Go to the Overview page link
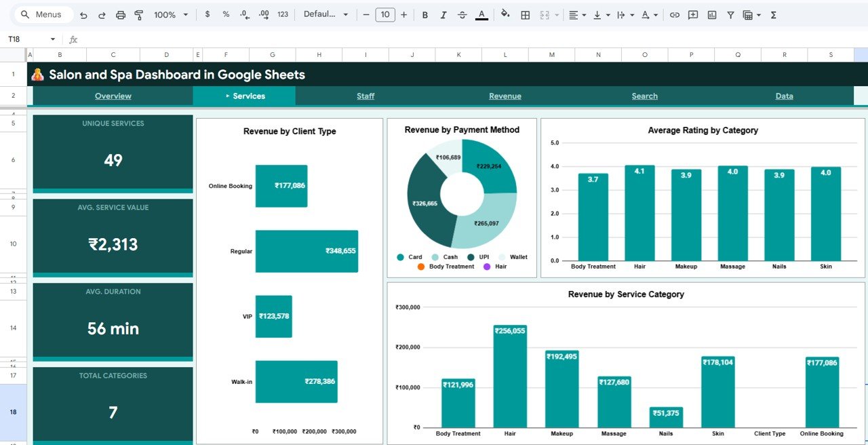 [x=113, y=96]
